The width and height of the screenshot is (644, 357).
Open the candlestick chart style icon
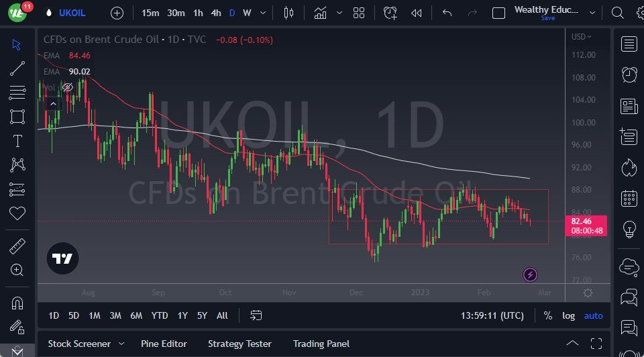(289, 13)
